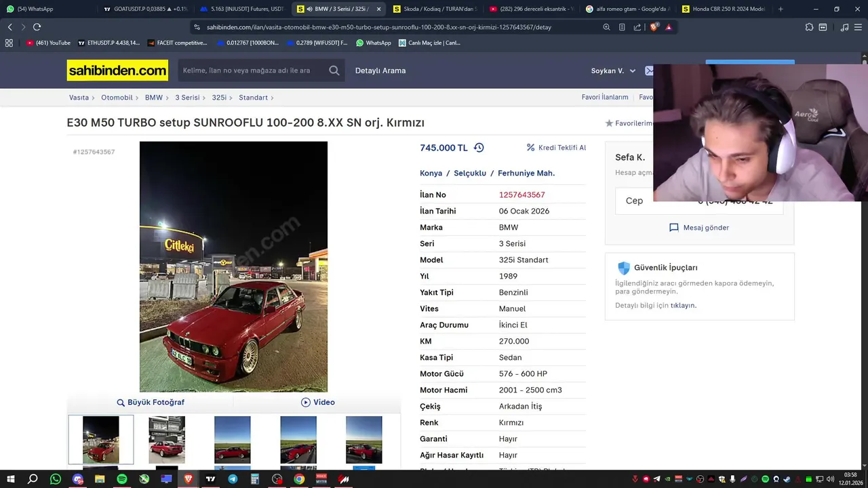868x488 pixels.
Task: Open the browser extensions puzzle icon
Action: click(x=809, y=27)
